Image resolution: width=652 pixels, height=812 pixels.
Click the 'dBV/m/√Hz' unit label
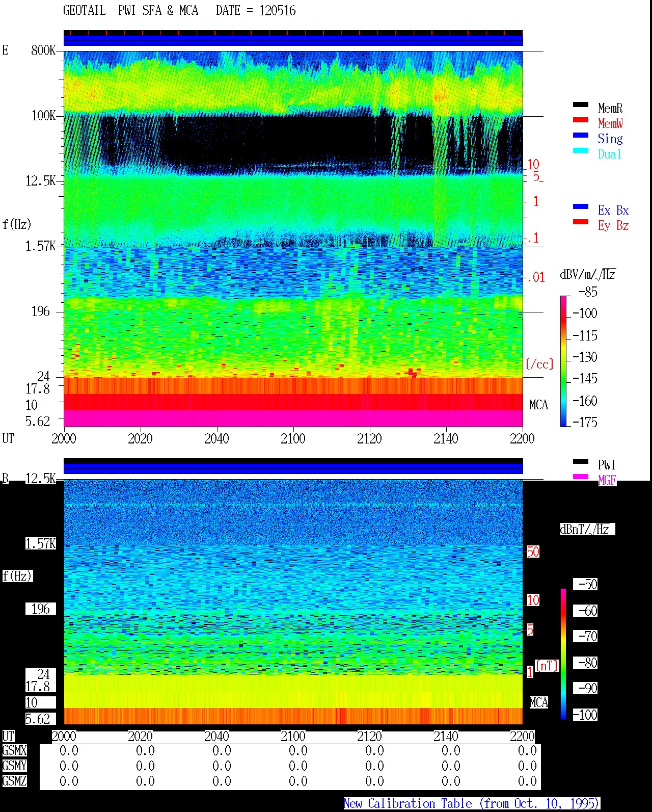pos(588,274)
